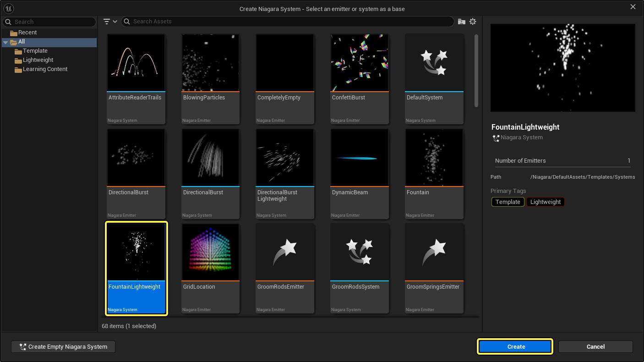Click the Unreal Engine logo icon
Image resolution: width=644 pixels, height=362 pixels.
tap(8, 8)
